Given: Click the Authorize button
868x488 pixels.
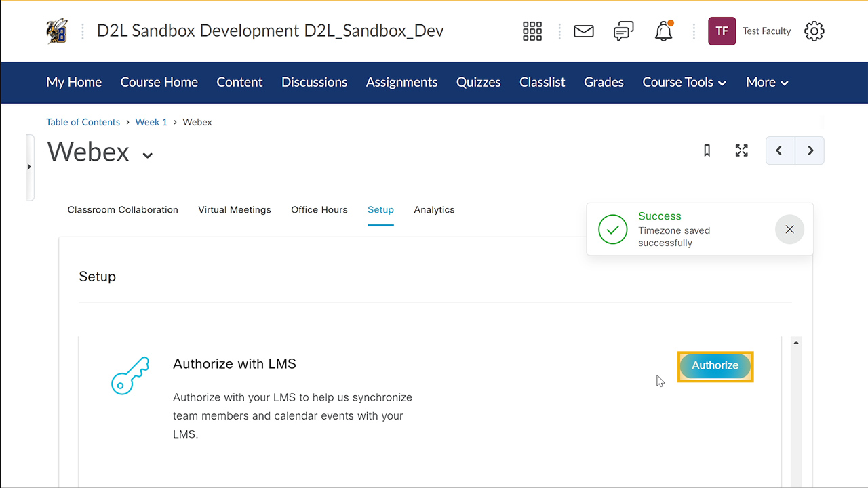Looking at the screenshot, I should coord(715,366).
